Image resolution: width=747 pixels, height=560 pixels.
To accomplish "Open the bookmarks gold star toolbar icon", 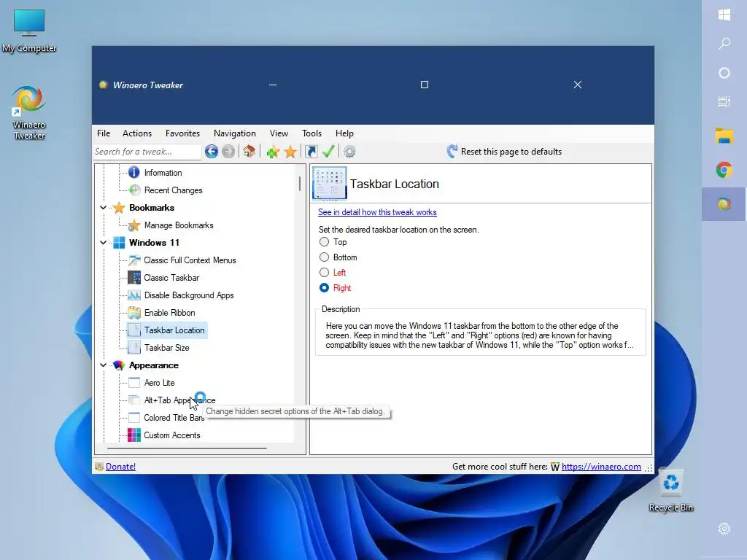I will coord(290,152).
